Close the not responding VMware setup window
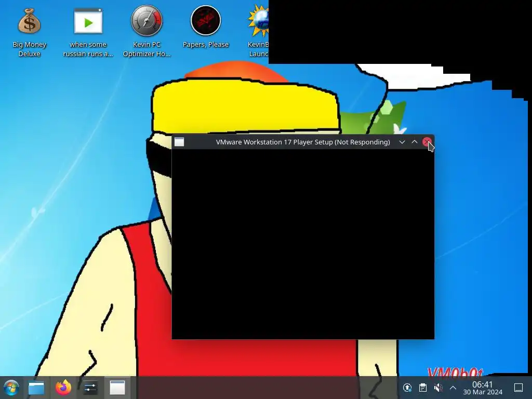This screenshot has width=532, height=399. (x=427, y=142)
